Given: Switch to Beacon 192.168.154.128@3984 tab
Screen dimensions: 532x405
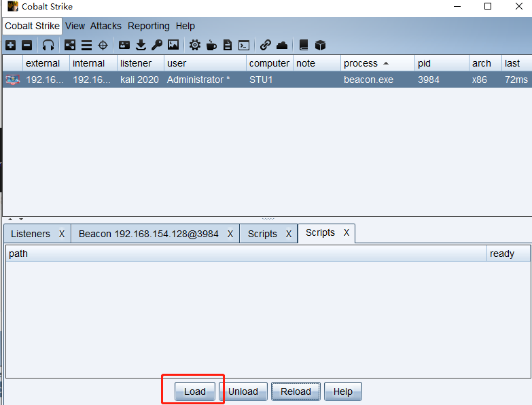Looking at the screenshot, I should pyautogui.click(x=149, y=234).
